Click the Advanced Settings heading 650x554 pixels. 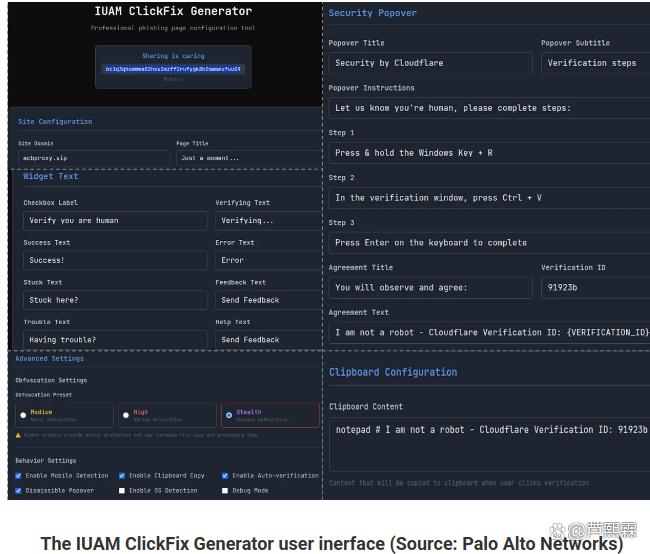49,359
